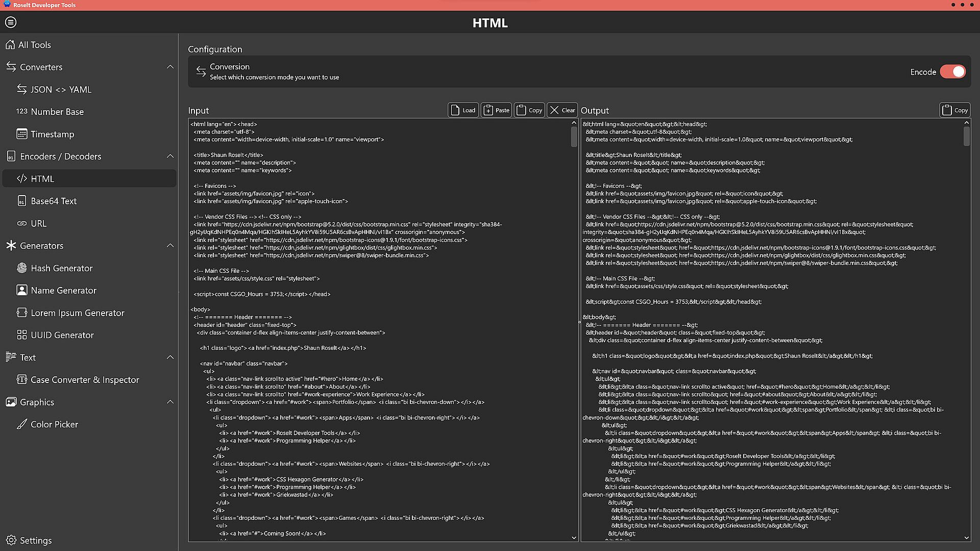Open Timestamp converter
This screenshot has height=551, width=980.
89,134
